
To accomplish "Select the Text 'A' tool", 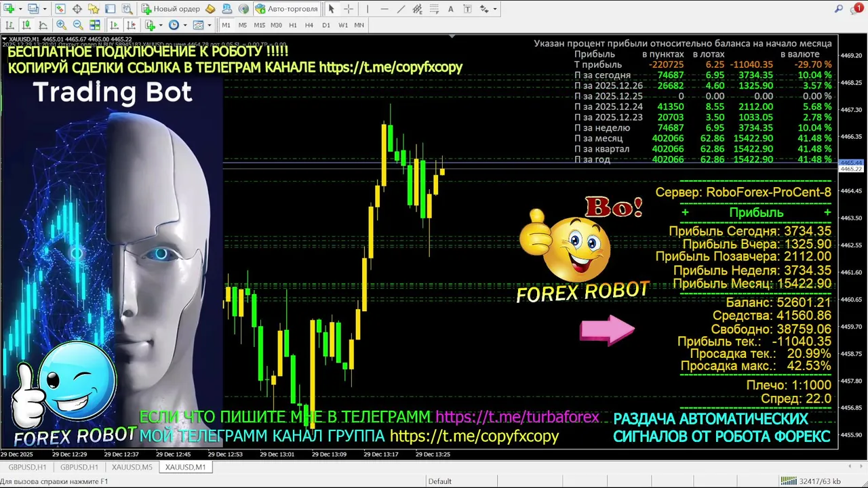I will pyautogui.click(x=451, y=9).
